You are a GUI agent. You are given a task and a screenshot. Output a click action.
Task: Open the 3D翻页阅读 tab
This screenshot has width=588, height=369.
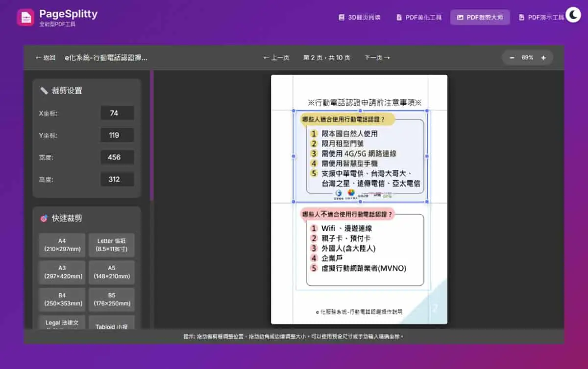[x=360, y=17]
